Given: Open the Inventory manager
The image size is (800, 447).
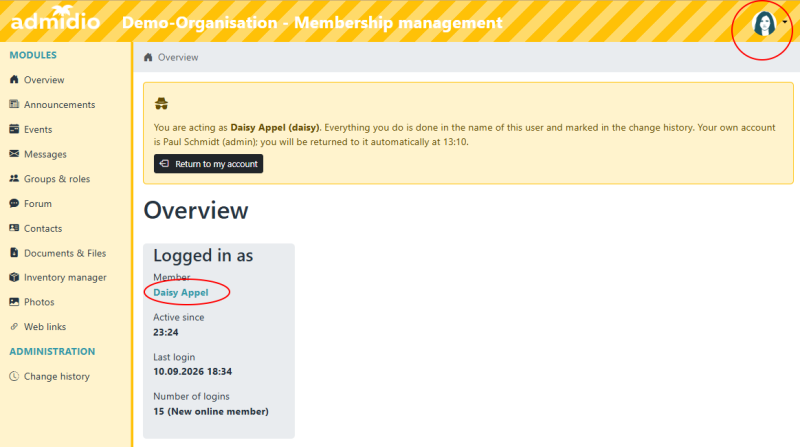Looking at the screenshot, I should (x=65, y=278).
